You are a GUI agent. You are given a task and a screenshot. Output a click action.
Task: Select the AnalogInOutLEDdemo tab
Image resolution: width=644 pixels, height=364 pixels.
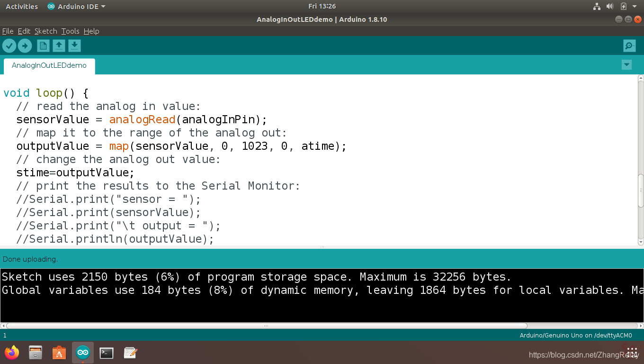[49, 66]
